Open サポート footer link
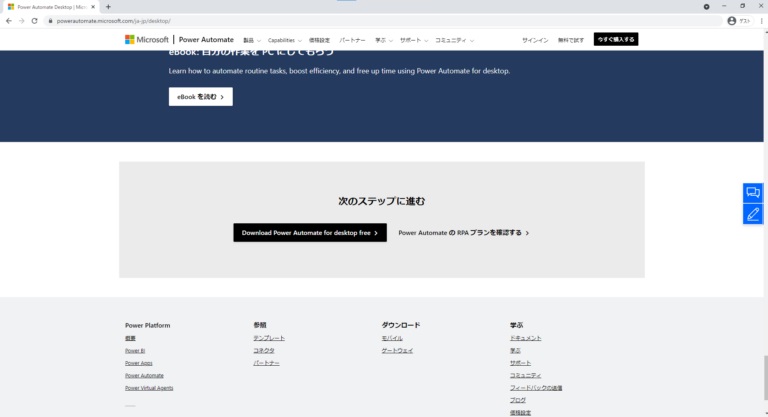The width and height of the screenshot is (768, 417). coord(520,363)
